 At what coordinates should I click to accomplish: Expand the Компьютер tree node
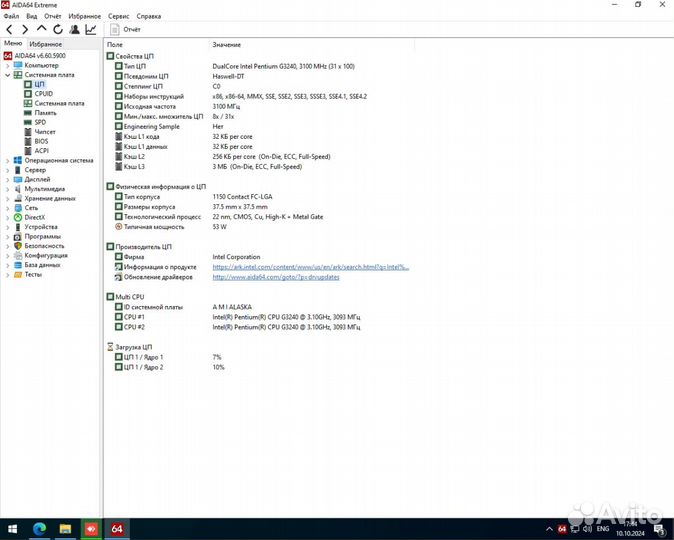pos(8,65)
